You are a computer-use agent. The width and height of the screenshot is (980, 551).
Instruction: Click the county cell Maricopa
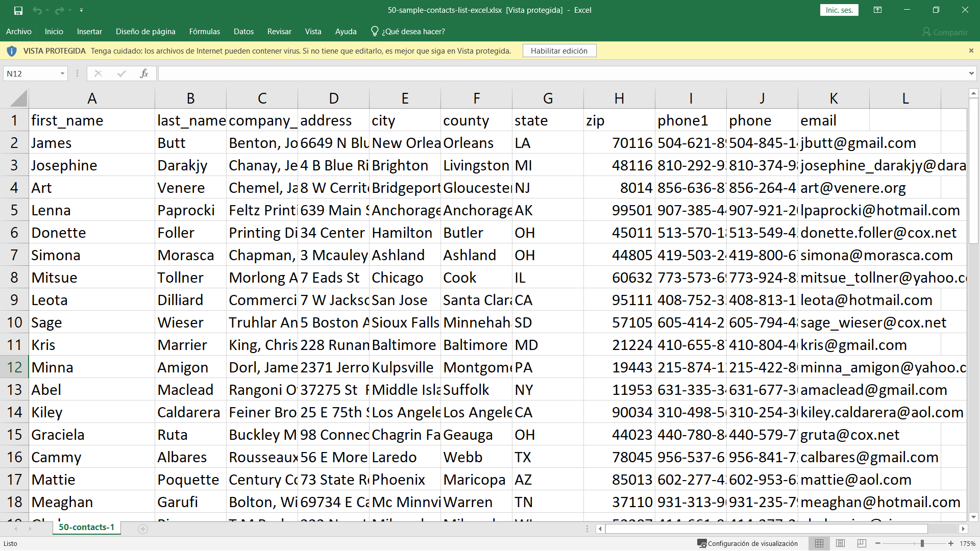476,480
